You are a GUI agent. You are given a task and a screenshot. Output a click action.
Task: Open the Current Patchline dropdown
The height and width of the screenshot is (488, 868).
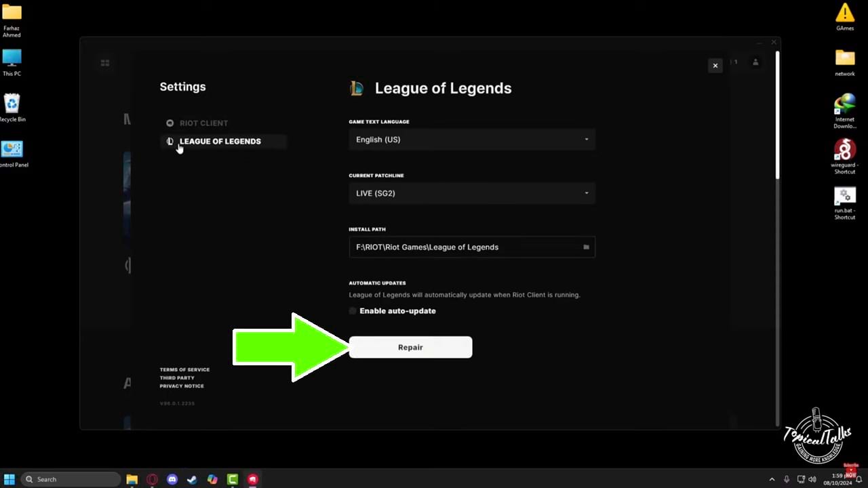(x=471, y=193)
